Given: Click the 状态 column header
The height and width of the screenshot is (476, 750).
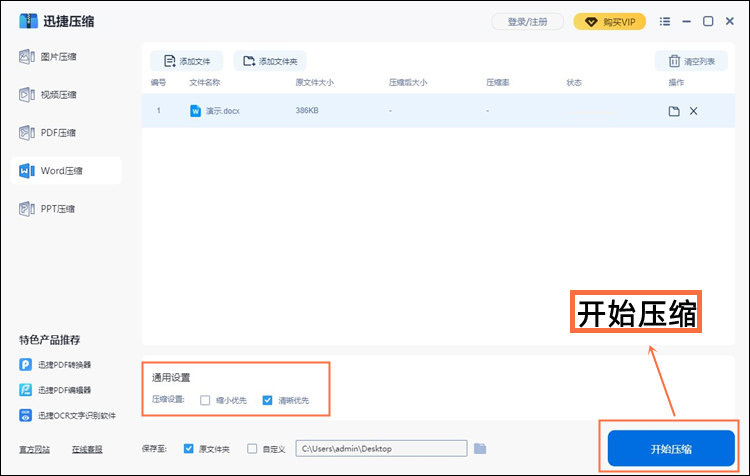Looking at the screenshot, I should point(574,82).
